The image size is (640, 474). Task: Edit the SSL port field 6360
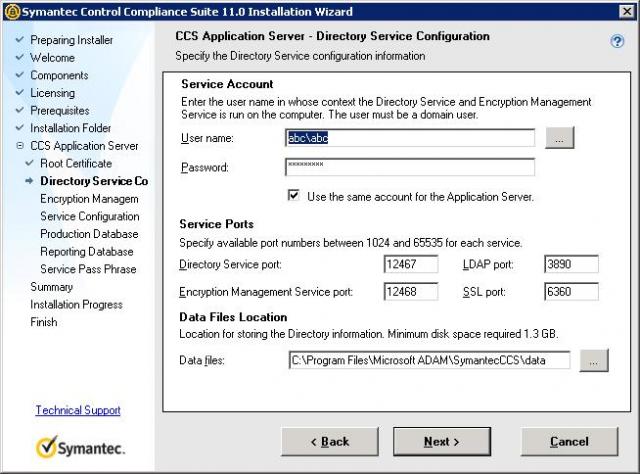571,292
